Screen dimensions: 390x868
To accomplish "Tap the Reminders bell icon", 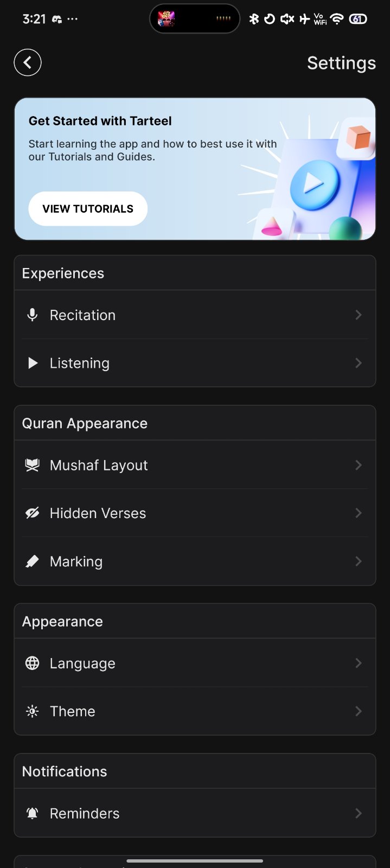I will (33, 813).
